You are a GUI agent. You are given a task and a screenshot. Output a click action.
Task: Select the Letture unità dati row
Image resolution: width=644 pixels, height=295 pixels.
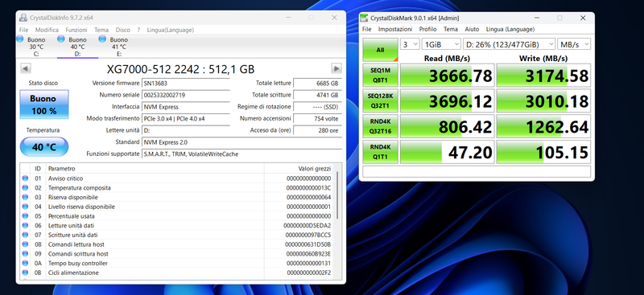click(x=177, y=226)
